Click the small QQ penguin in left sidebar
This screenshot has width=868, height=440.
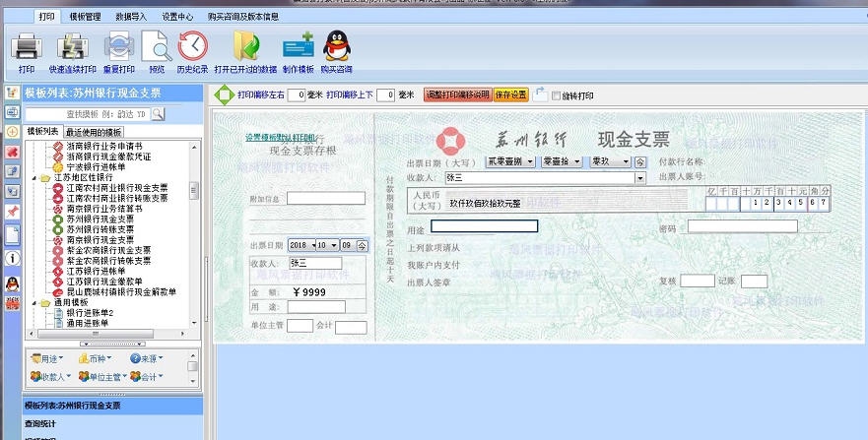[12, 284]
